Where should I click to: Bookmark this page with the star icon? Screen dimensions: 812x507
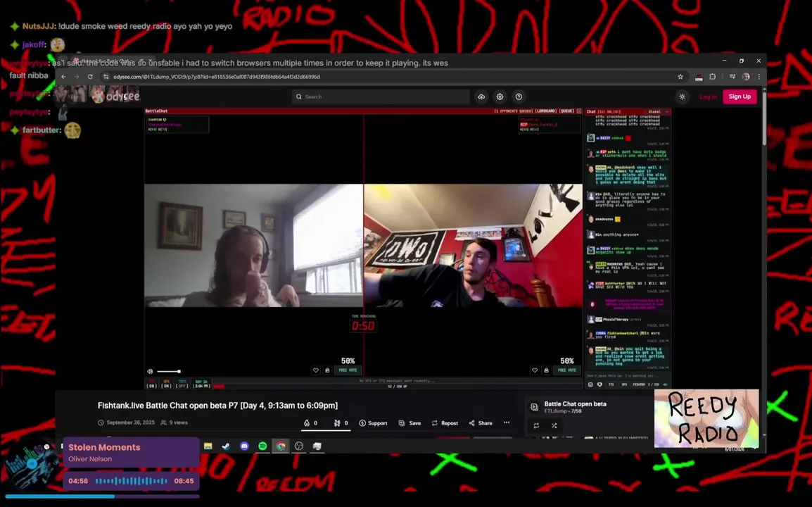click(x=680, y=77)
